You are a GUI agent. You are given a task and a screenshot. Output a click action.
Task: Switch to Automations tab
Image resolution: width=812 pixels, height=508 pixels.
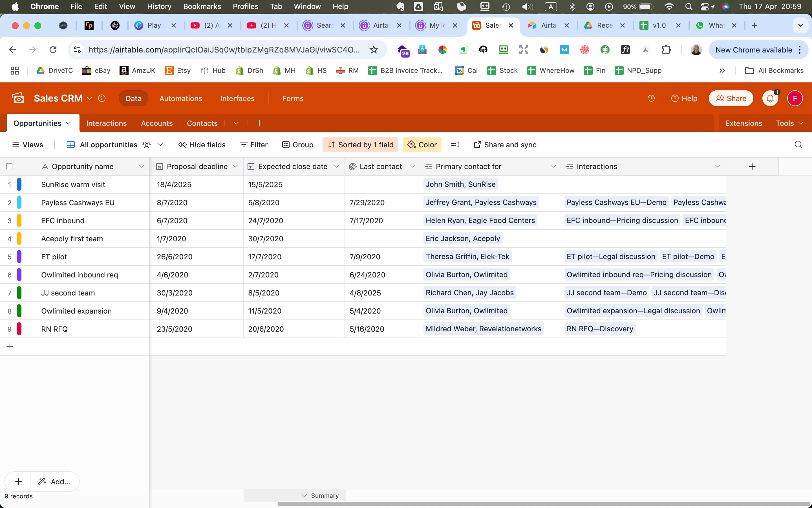point(181,98)
